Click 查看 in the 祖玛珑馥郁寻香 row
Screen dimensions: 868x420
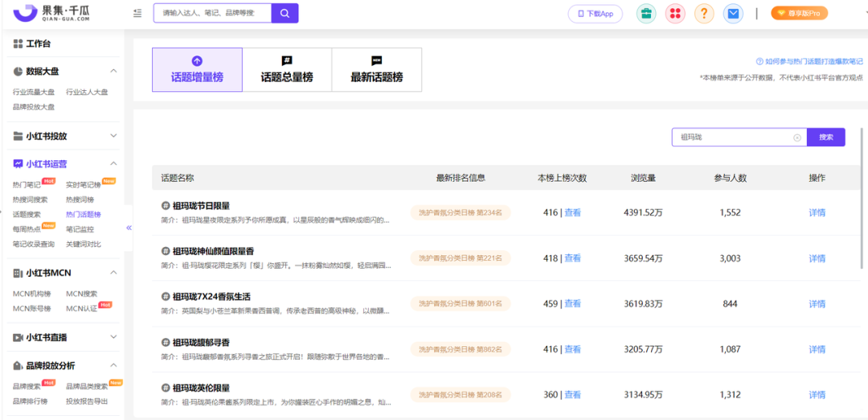pyautogui.click(x=572, y=349)
